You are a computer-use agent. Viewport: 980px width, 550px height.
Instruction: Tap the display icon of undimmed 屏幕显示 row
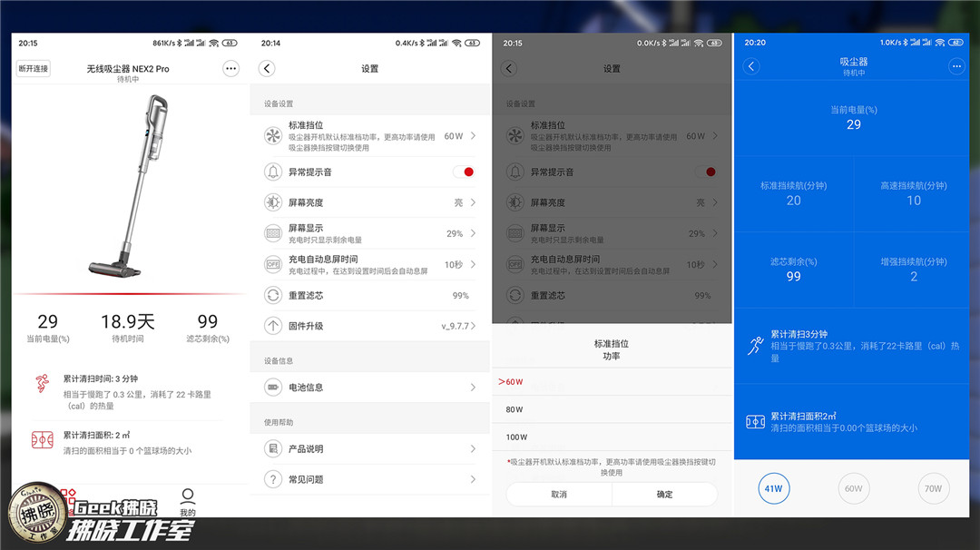pos(273,233)
